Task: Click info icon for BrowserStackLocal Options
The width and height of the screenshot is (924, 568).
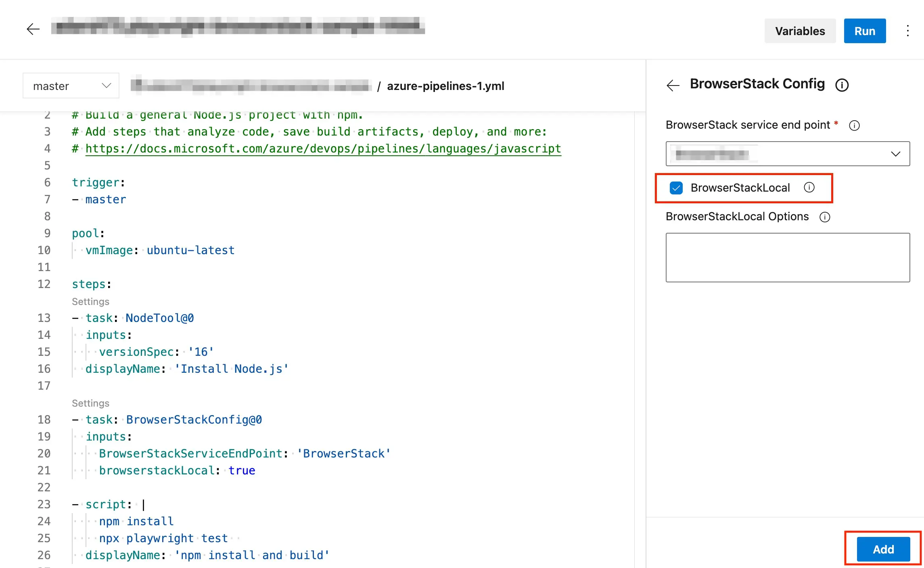Action: tap(825, 217)
